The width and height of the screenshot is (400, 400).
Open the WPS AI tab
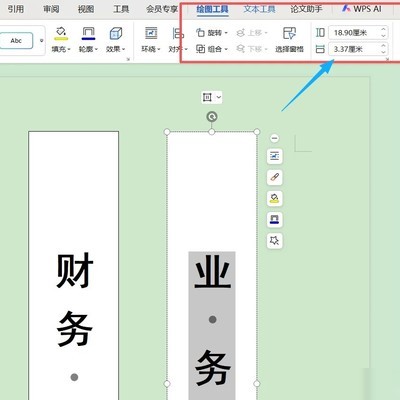[x=362, y=9]
